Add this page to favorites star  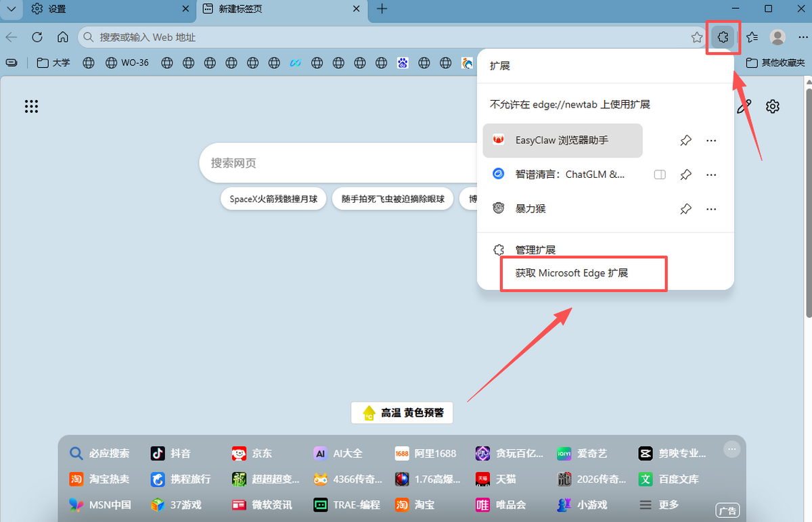coord(697,37)
